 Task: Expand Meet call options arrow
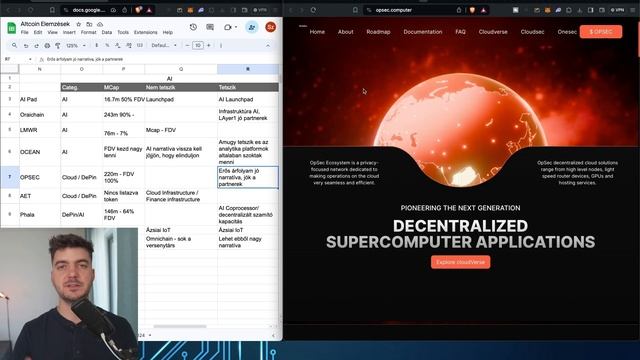[236, 27]
